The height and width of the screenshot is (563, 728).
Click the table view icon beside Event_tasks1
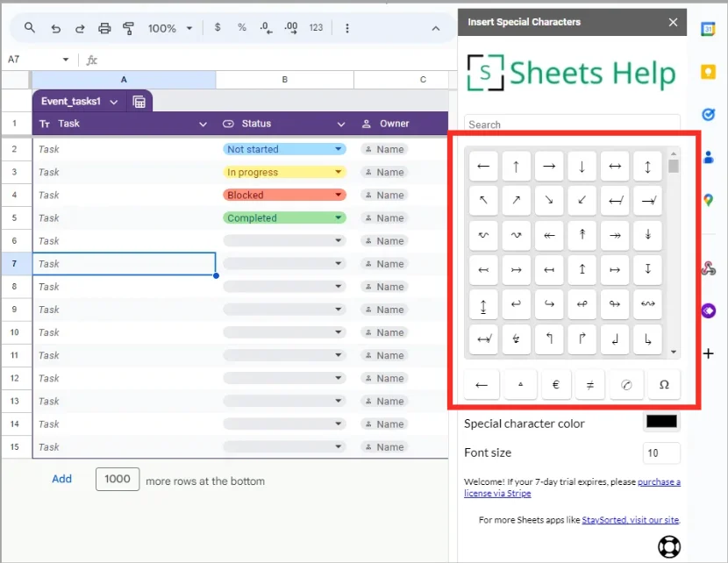tap(139, 102)
